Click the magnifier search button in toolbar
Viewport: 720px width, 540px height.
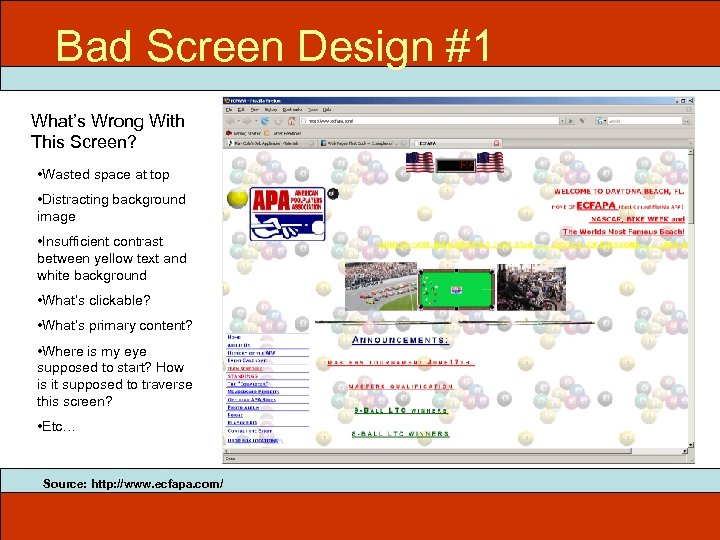(x=686, y=121)
